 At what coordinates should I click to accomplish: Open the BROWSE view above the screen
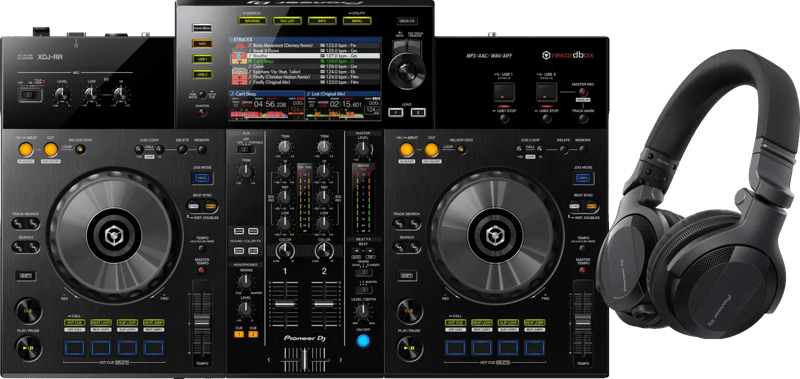click(252, 21)
